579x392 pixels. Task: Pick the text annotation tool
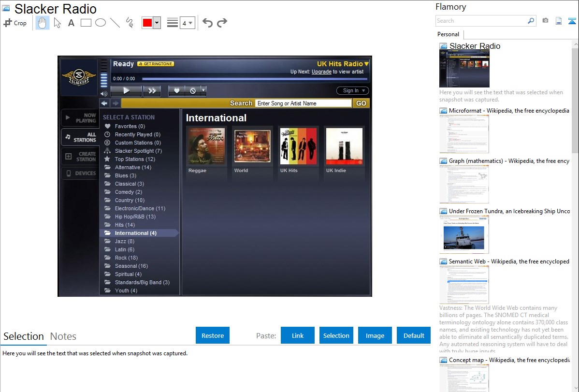pos(71,23)
